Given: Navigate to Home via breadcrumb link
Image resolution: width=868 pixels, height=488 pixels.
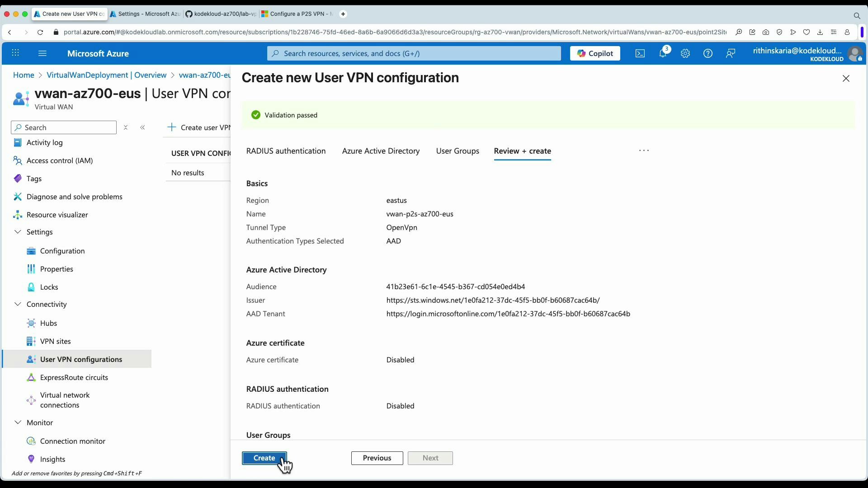Looking at the screenshot, I should 23,75.
